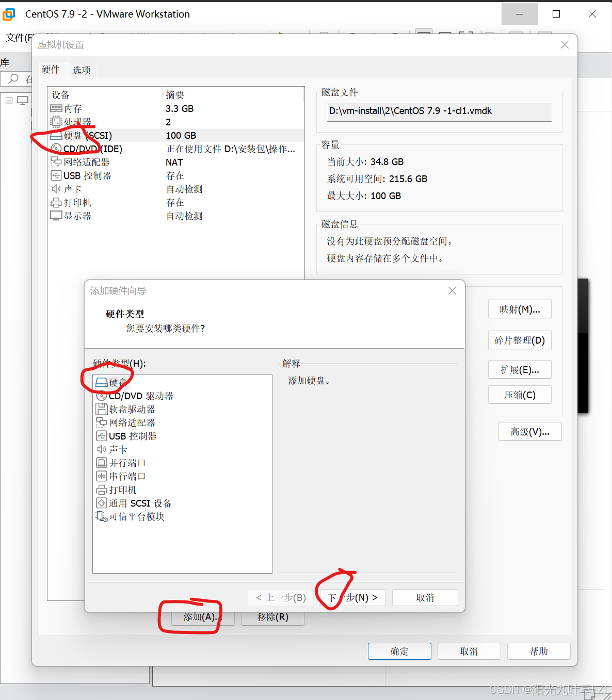Screen dimensions: 612x700
Task: Choose the 串行端口 icon in the wizard list
Action: pyautogui.click(x=102, y=476)
